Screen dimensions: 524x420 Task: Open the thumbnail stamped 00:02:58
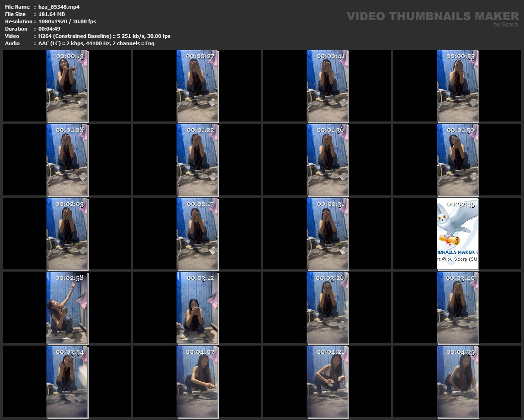pos(67,307)
